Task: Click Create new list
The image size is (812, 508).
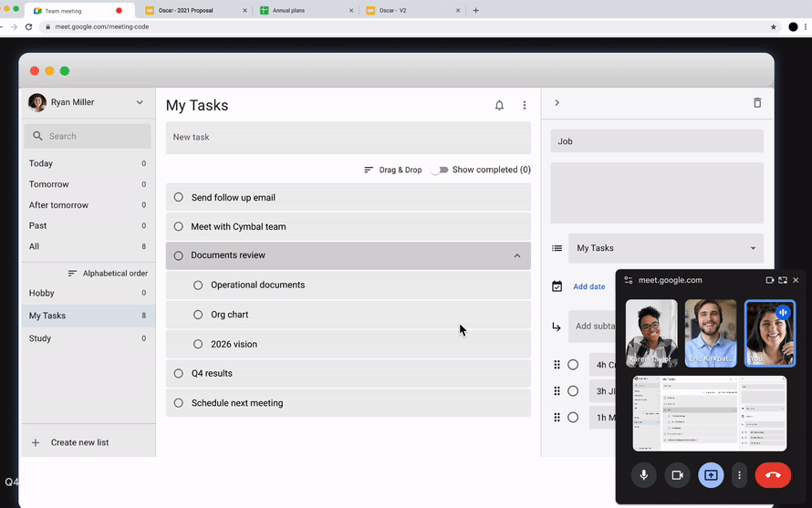Action: click(79, 442)
